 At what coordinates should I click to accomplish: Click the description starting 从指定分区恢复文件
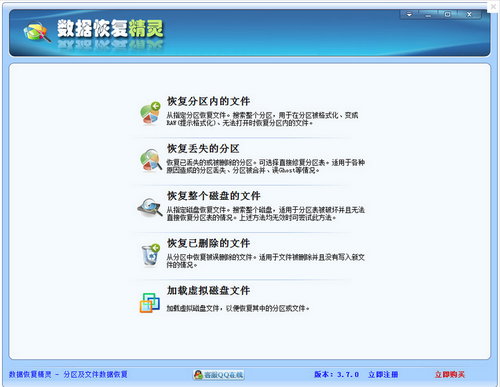coord(262,119)
